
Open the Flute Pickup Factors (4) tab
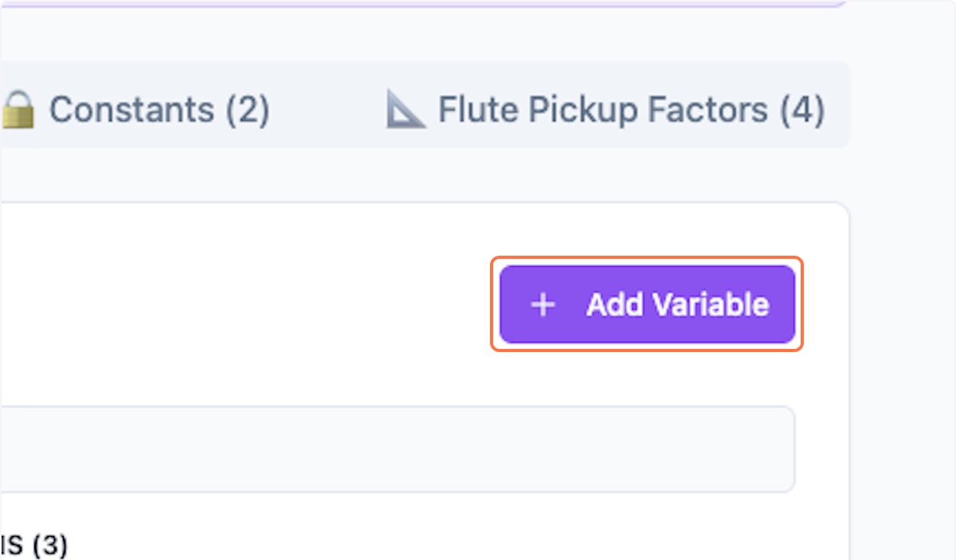tap(605, 110)
